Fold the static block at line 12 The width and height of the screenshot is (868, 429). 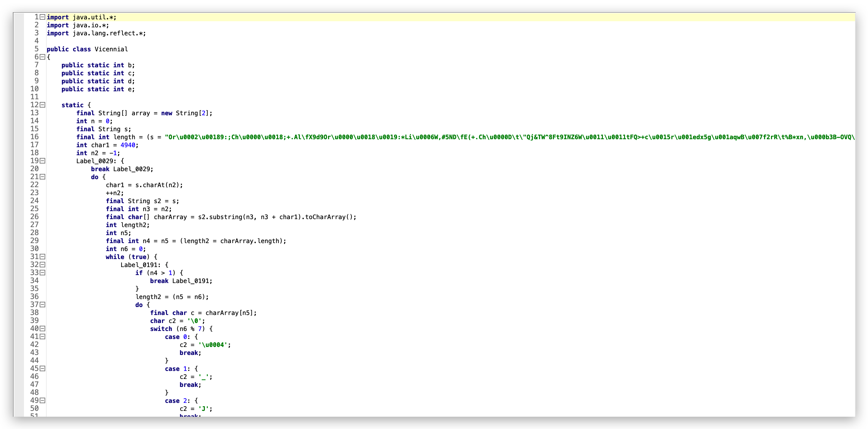click(x=42, y=105)
